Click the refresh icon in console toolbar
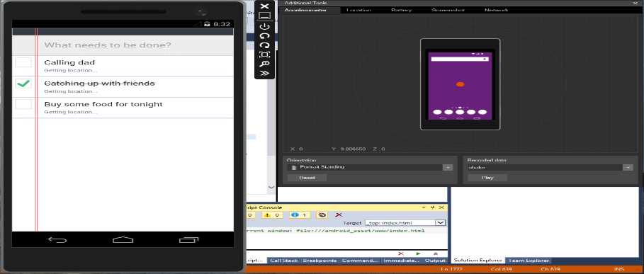 322,215
